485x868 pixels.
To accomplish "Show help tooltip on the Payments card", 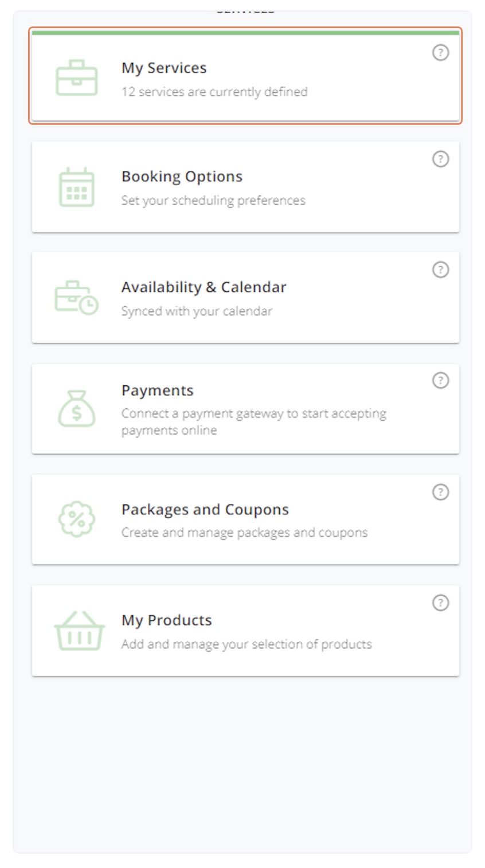I will (440, 380).
